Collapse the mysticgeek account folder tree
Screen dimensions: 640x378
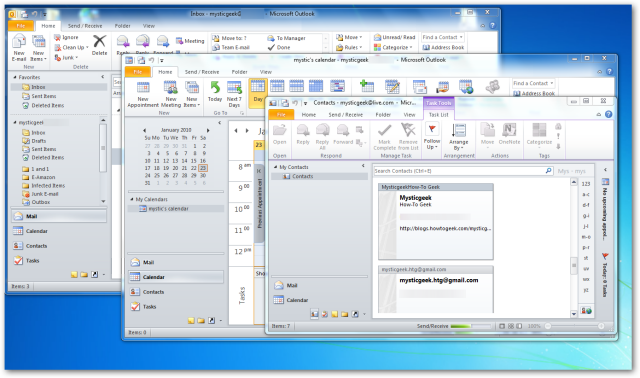click(15, 122)
